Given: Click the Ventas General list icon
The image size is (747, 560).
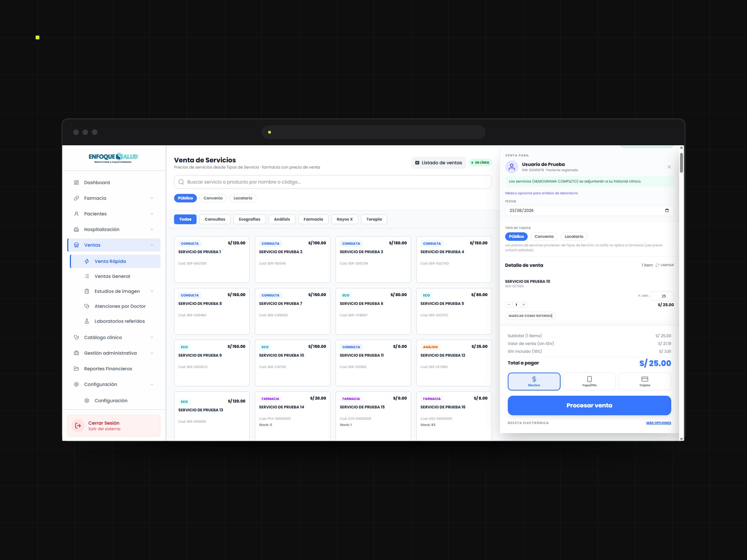Looking at the screenshot, I should click(x=87, y=276).
